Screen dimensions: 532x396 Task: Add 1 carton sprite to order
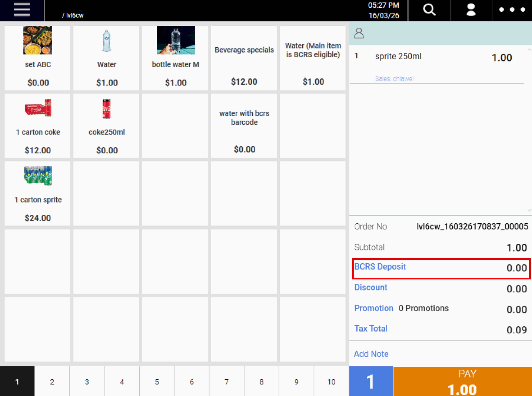[38, 193]
